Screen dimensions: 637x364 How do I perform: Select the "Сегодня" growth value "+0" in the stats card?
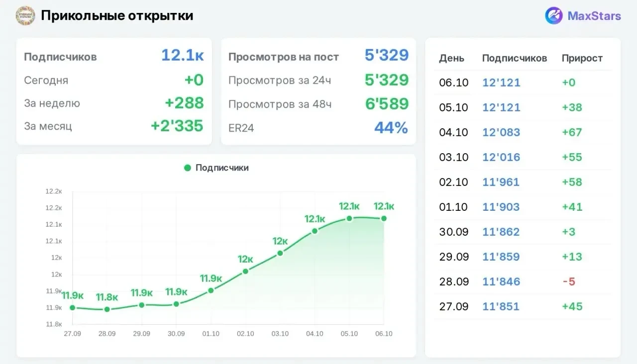[194, 80]
